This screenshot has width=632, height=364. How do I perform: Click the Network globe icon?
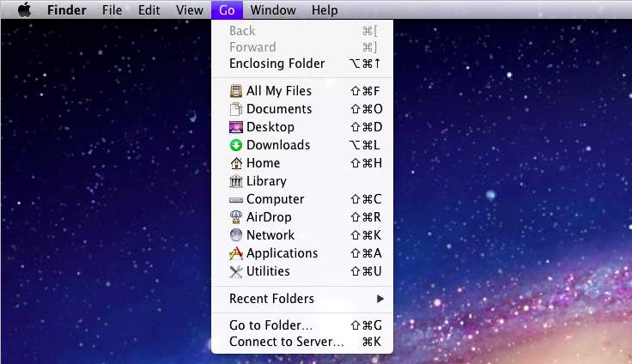[236, 235]
